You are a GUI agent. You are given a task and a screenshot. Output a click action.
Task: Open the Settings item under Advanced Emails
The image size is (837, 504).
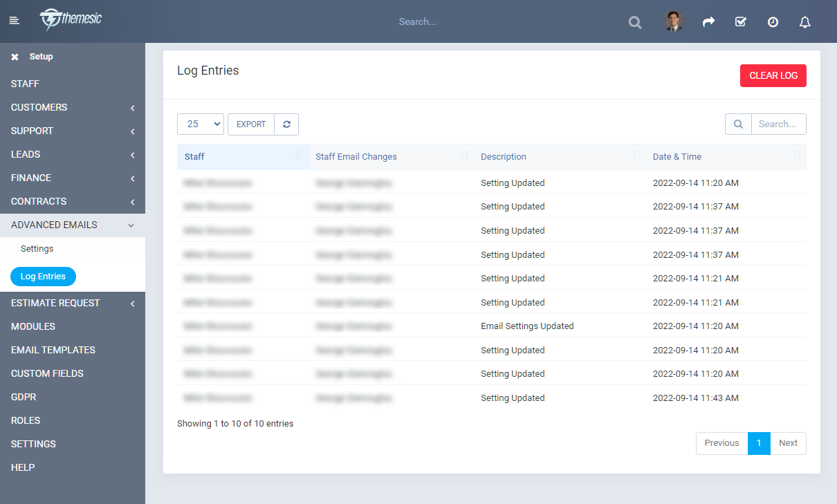[37, 248]
